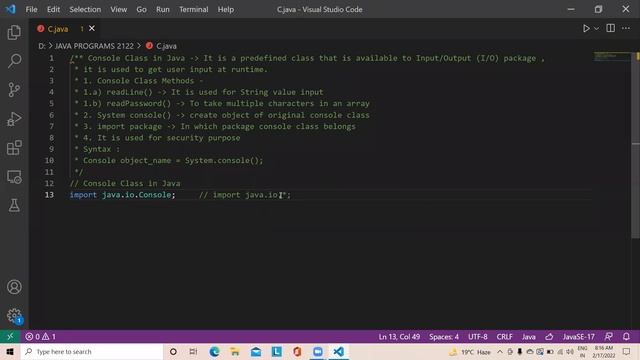640x360 pixels.
Task: Open the Edit menu
Action: coord(53,9)
